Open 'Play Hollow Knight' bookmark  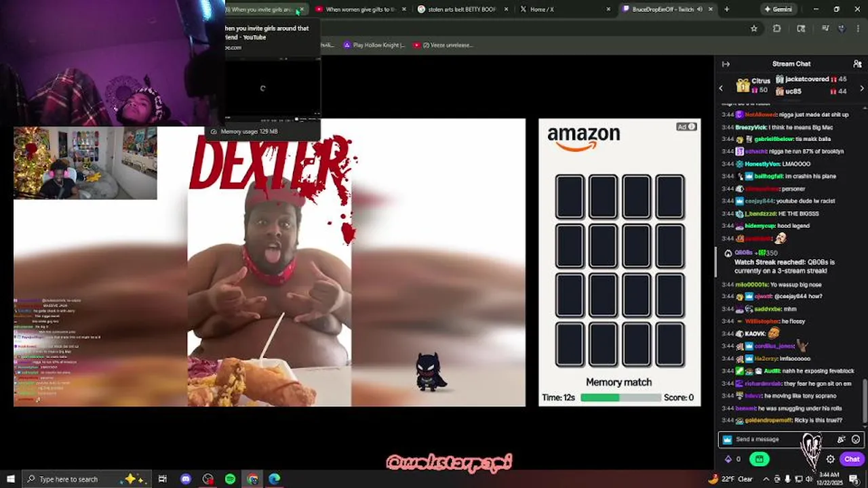[x=374, y=45]
